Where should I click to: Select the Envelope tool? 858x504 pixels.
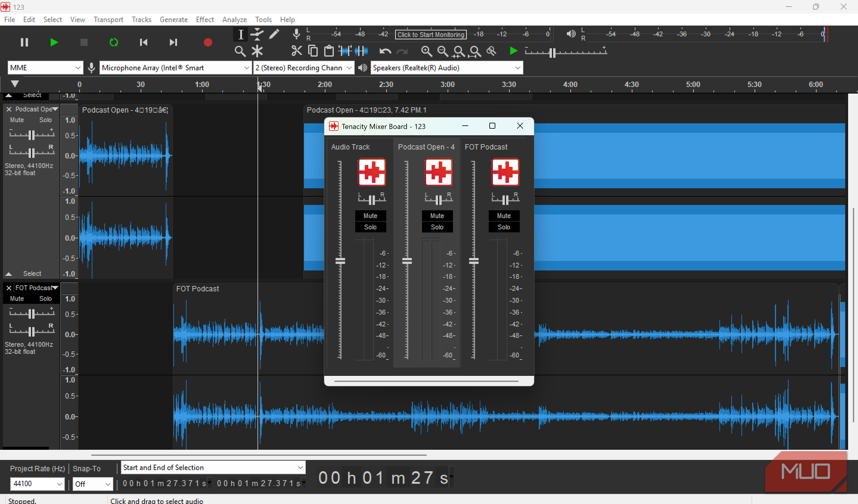click(x=257, y=34)
